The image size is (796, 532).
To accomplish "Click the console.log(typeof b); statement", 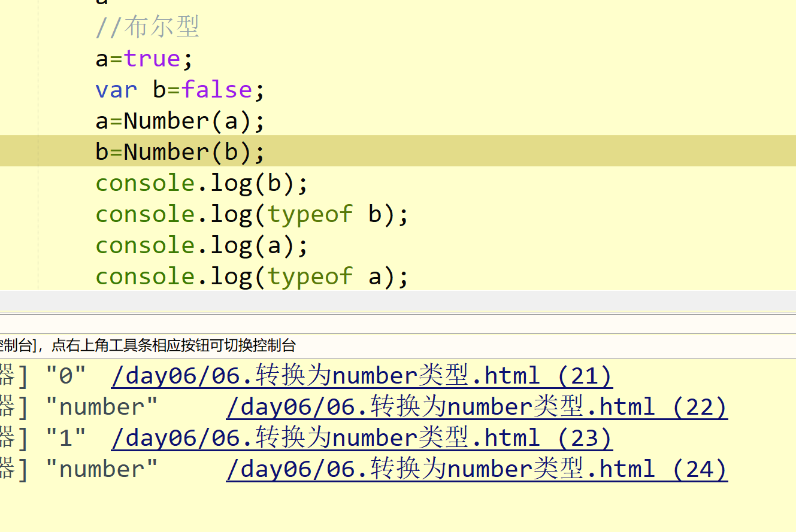I will (252, 214).
